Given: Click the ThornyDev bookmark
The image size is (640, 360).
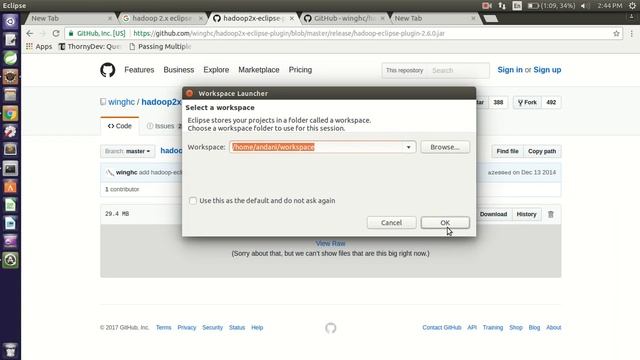Looking at the screenshot, I should point(90,47).
